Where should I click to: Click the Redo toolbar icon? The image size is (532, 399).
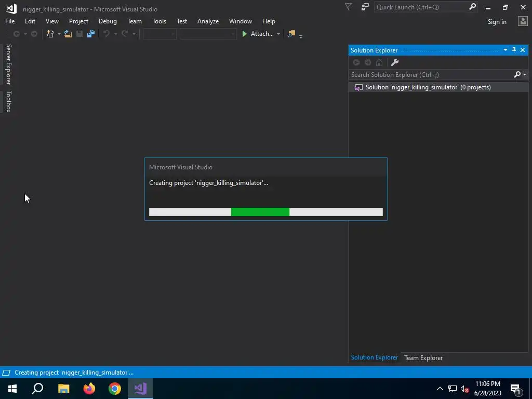(125, 34)
